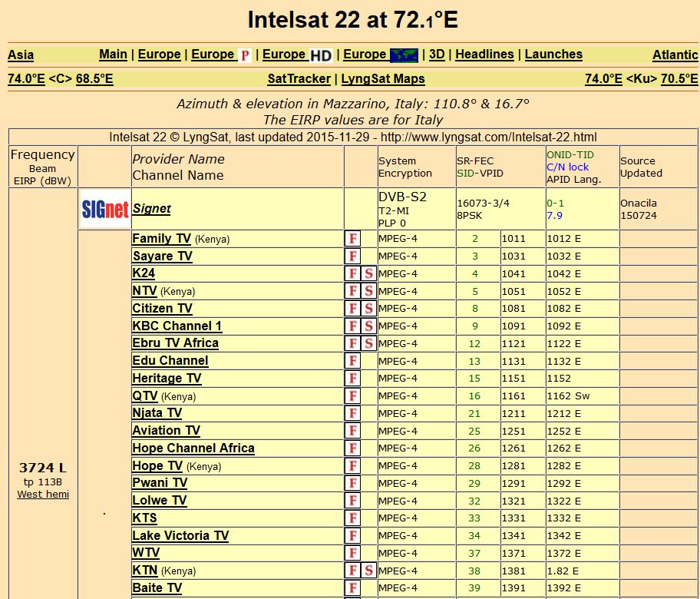Click the F icon in Aviation TV row
The width and height of the screenshot is (700, 599).
click(x=352, y=431)
